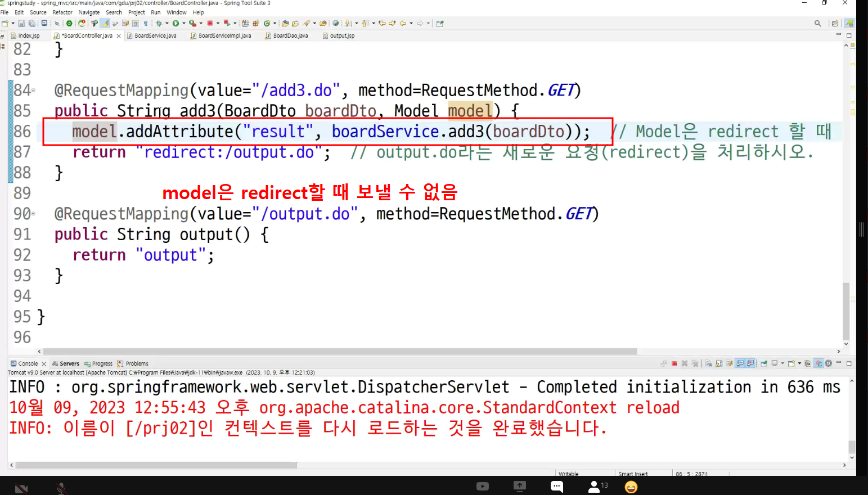Image resolution: width=868 pixels, height=495 pixels.
Task: Toggle Mark Occurrences highlighter icon
Action: (105, 23)
